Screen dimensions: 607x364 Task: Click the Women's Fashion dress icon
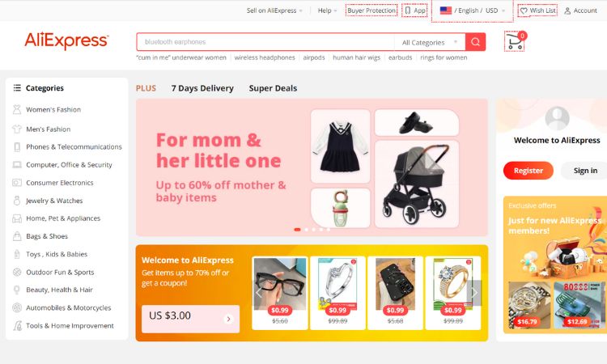(x=17, y=109)
